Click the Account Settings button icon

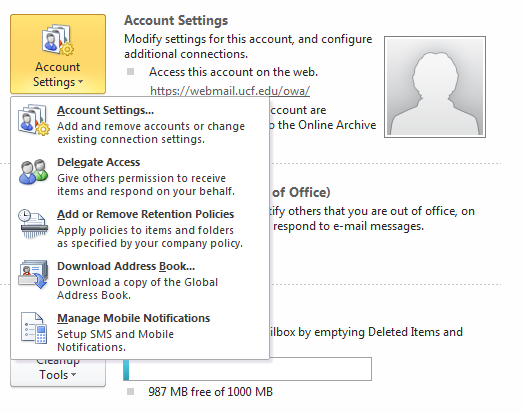(x=58, y=39)
